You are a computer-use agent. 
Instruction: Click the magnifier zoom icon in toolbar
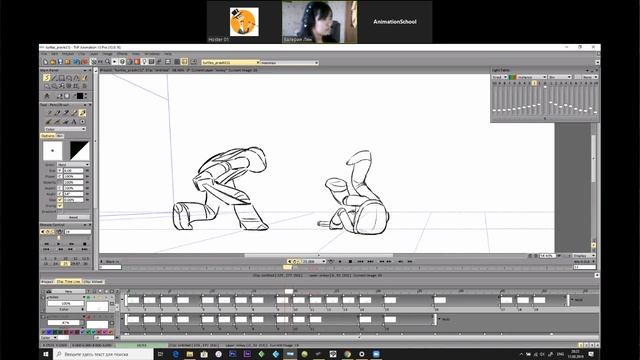(107, 62)
